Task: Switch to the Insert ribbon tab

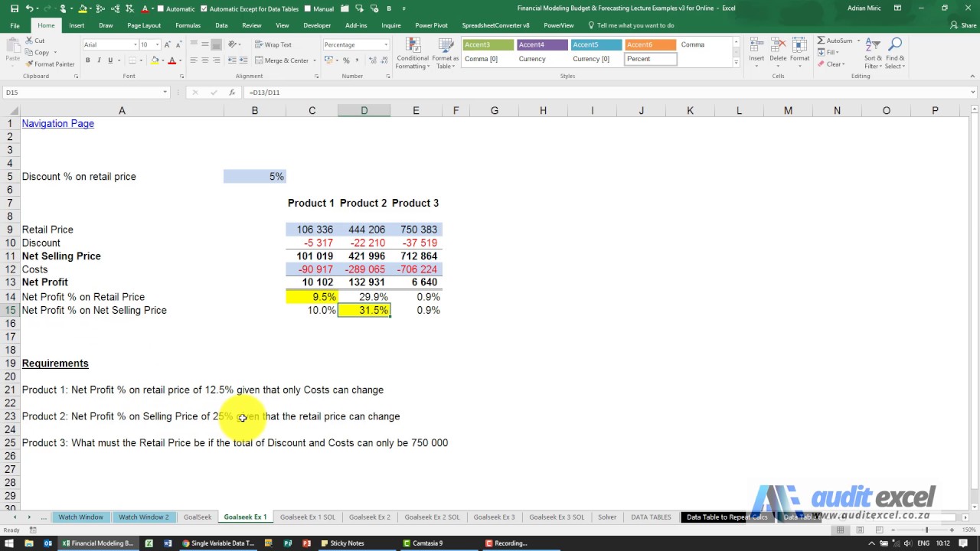Action: (77, 25)
